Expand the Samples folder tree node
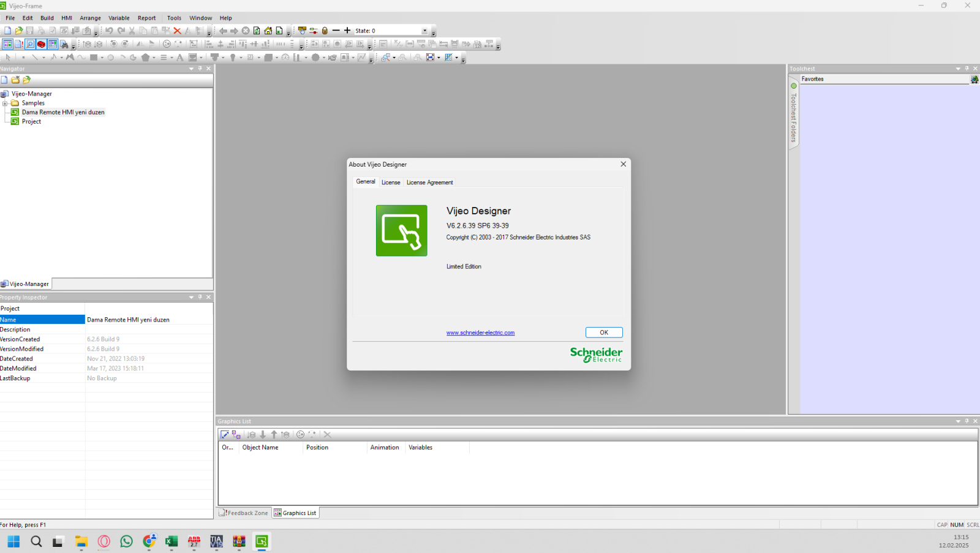980x553 pixels. [5, 103]
